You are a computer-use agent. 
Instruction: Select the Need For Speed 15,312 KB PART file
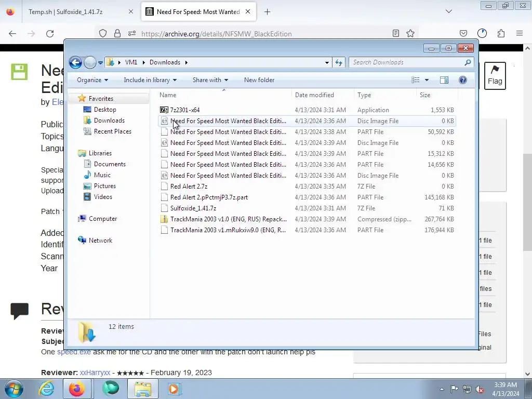[307, 154]
